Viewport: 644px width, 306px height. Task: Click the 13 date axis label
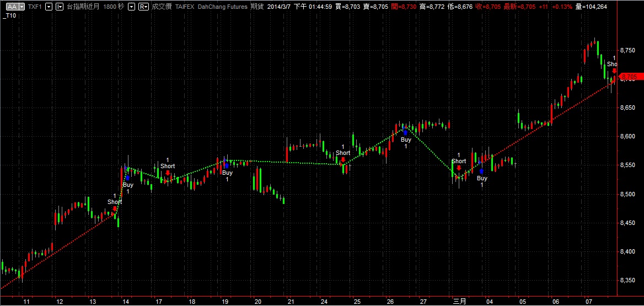[93, 302]
